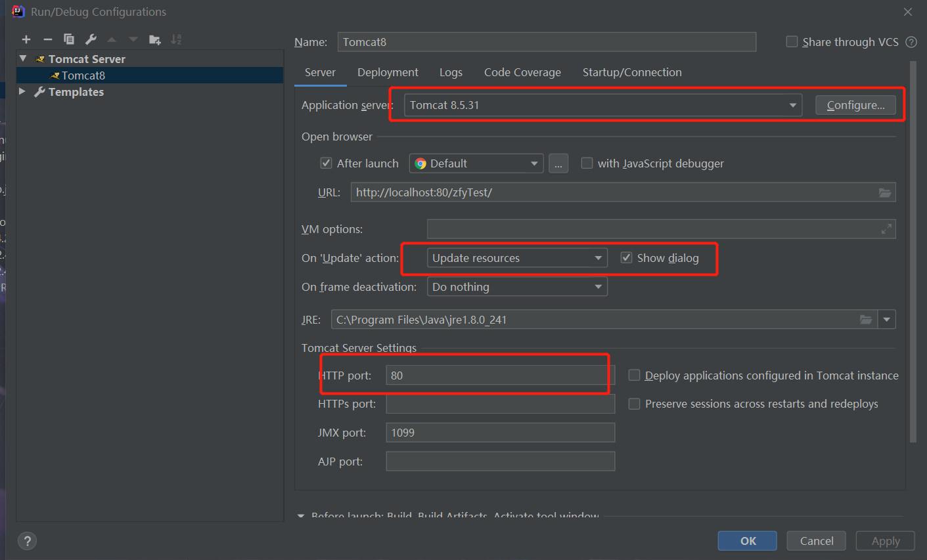
Task: Click browser ellipsis button
Action: pyautogui.click(x=558, y=163)
